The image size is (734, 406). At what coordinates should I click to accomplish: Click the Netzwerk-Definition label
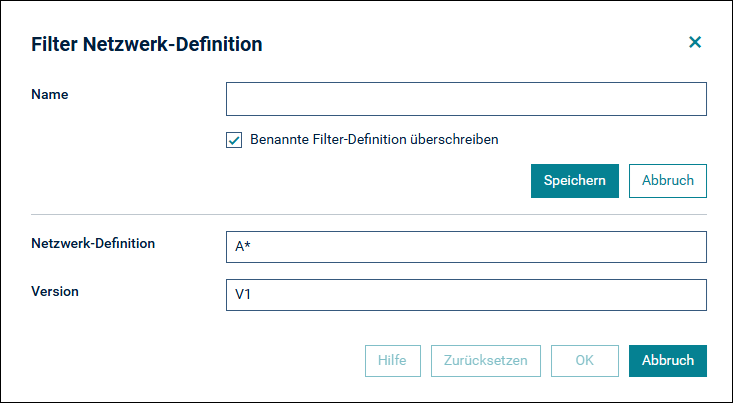click(x=93, y=244)
